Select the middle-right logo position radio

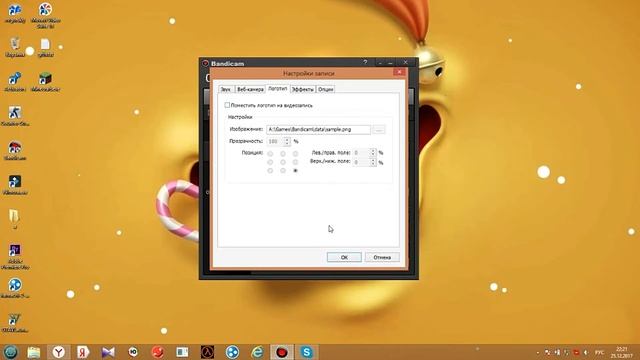(x=296, y=162)
